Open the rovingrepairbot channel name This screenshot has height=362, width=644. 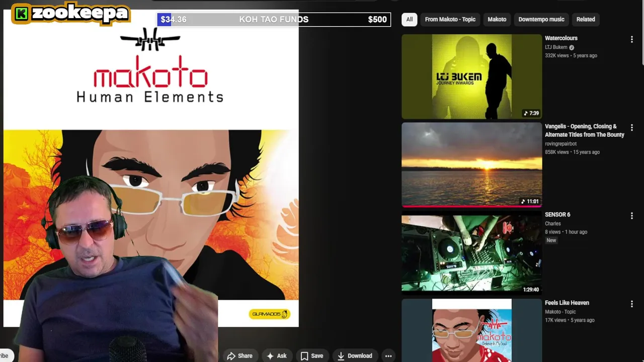[x=560, y=144]
